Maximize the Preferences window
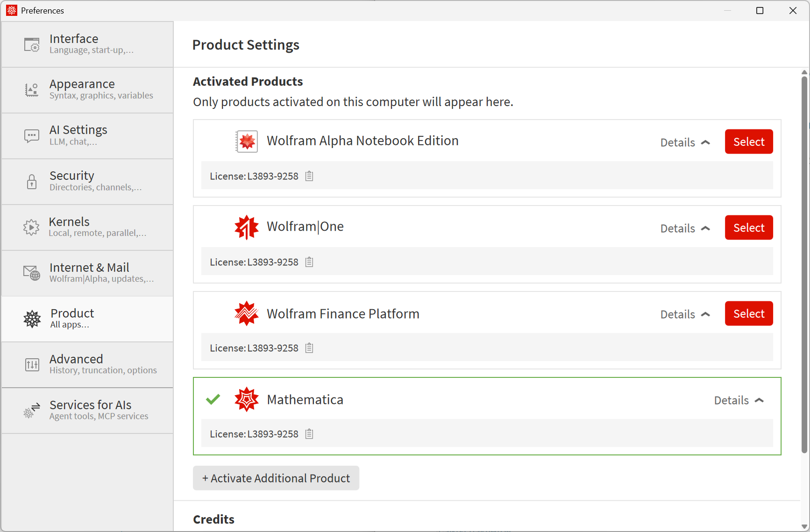 760,10
